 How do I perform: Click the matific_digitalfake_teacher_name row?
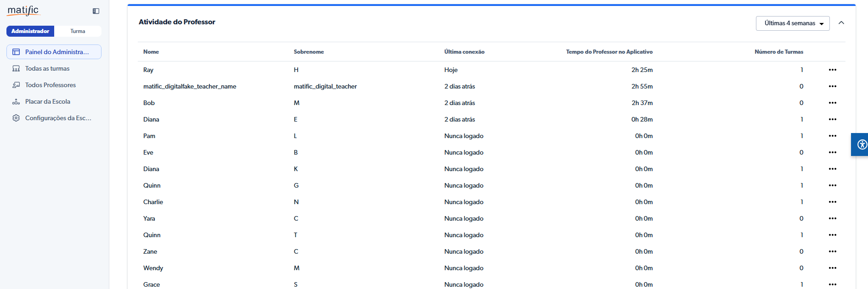pos(190,86)
